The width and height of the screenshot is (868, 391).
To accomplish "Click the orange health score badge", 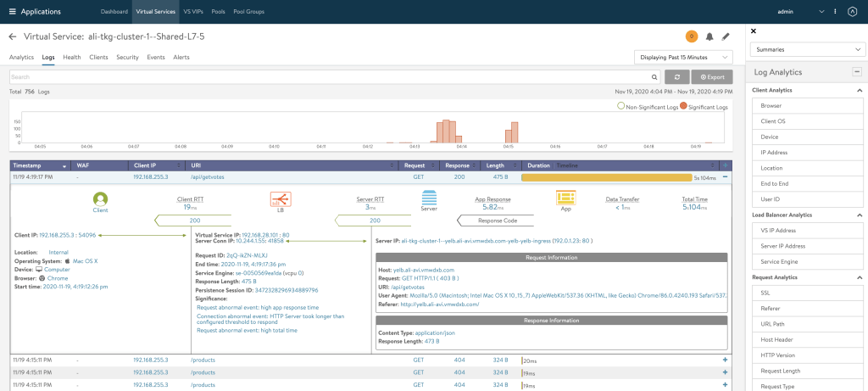I will [691, 36].
